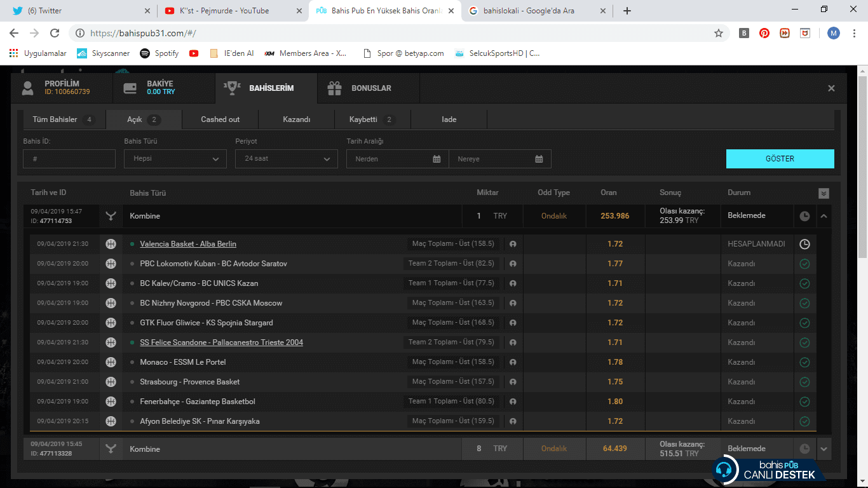Click expand-all arrow in table header
This screenshot has height=488, width=868.
pyautogui.click(x=824, y=193)
